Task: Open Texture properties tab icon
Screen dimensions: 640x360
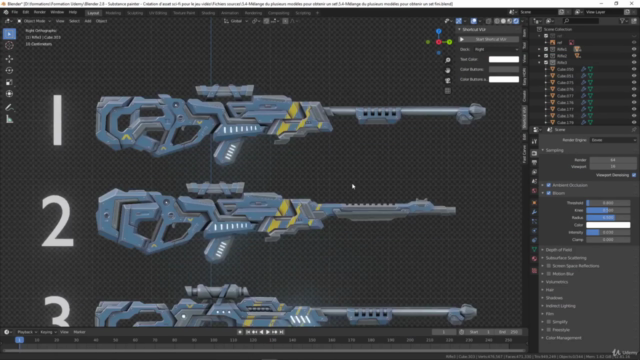Action: tap(534, 271)
